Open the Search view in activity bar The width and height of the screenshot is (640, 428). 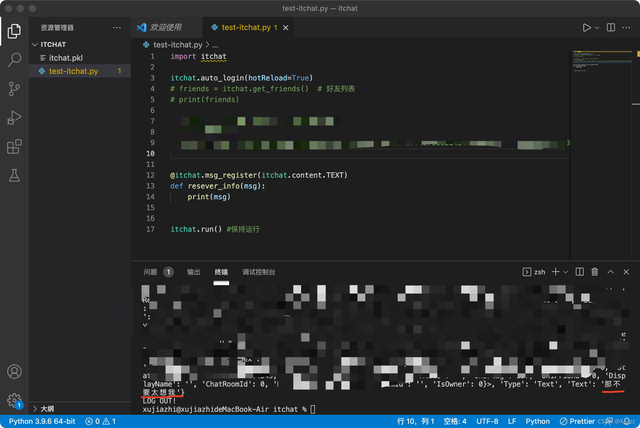point(14,60)
